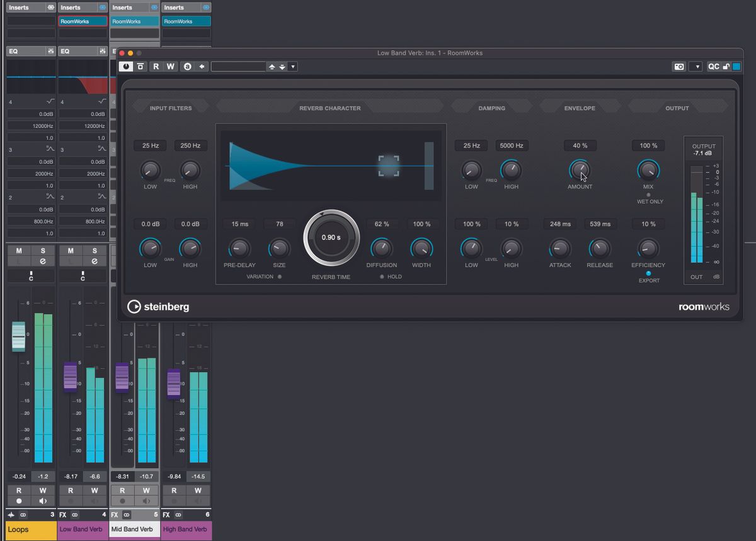Open the preset selection dropdown in the plugin toolbar

[x=293, y=66]
